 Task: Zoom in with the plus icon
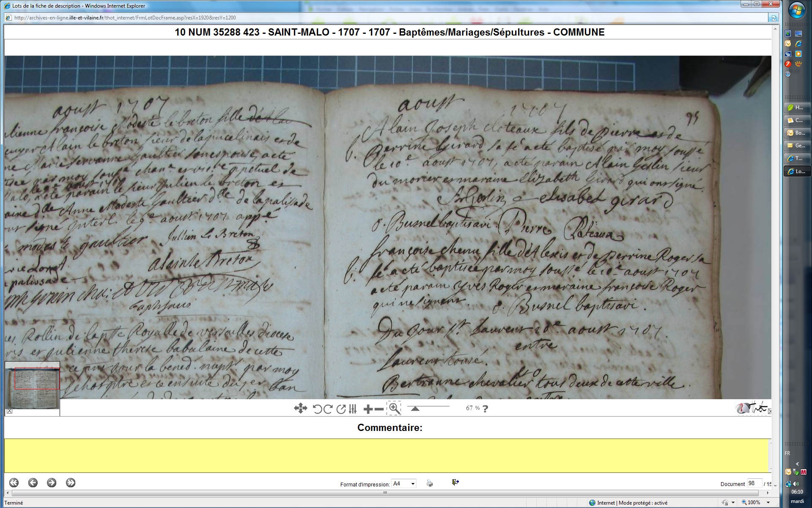pyautogui.click(x=368, y=409)
